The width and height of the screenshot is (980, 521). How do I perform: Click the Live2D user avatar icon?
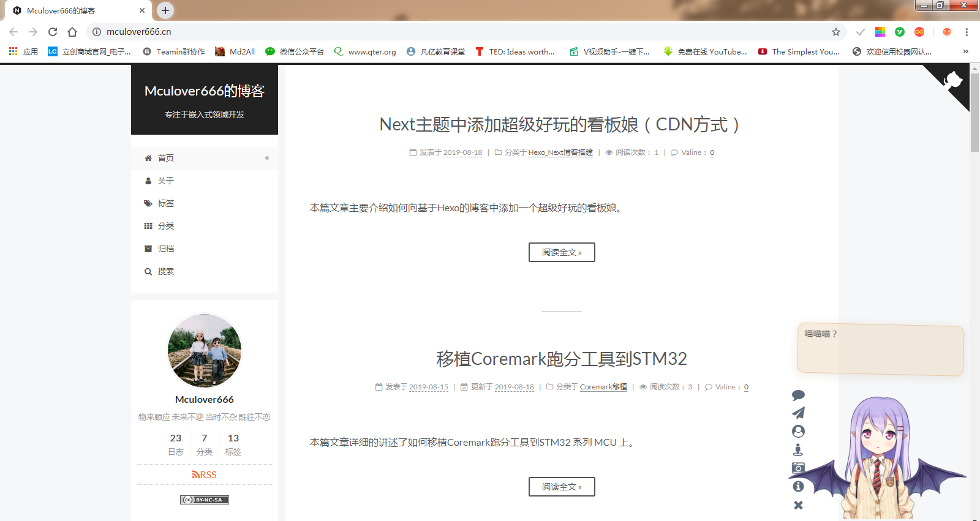[798, 431]
